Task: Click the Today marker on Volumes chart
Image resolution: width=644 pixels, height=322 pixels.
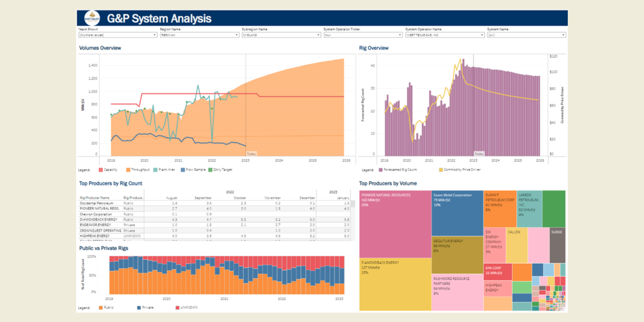Action: (251, 154)
